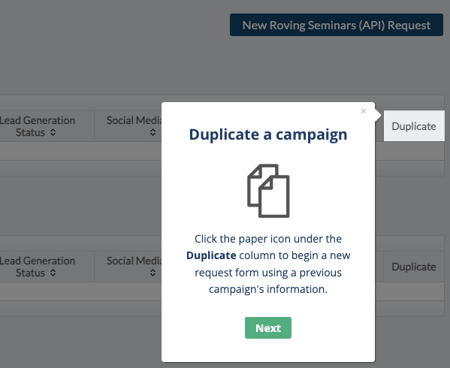Click Lead Generation Status header text in upper table

(x=37, y=126)
